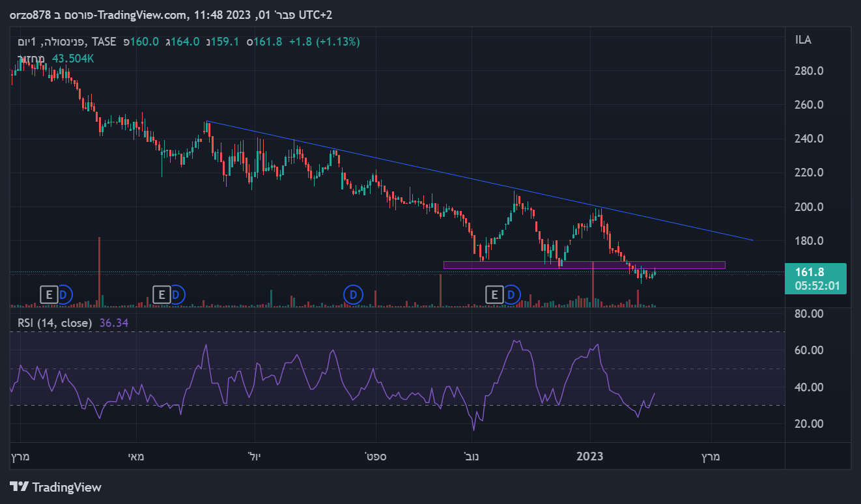Click the 60.00 RSI axis label

pyautogui.click(x=810, y=350)
